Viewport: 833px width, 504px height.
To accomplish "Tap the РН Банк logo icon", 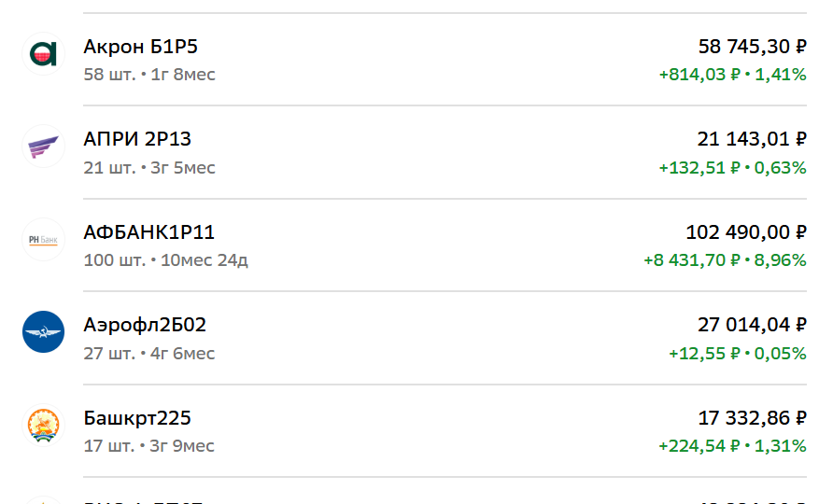I will tap(44, 240).
